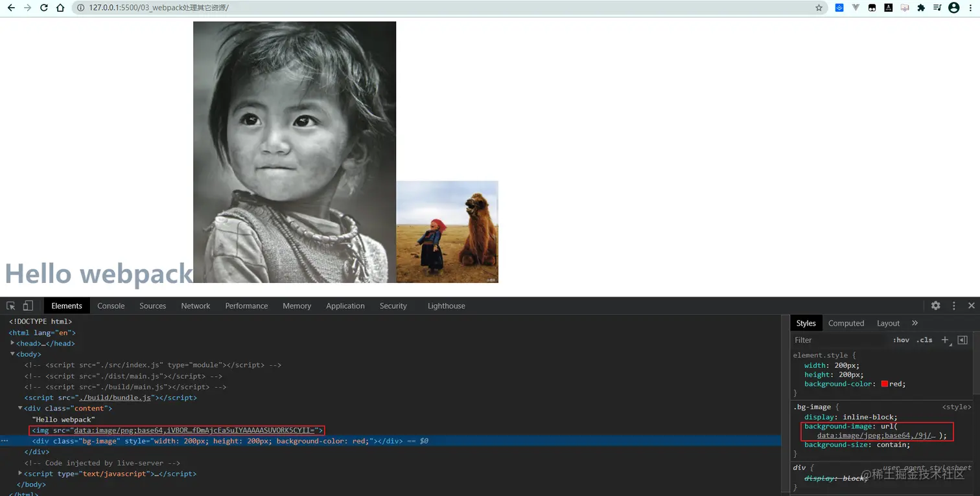Bookmark the page with the star icon
Screen dimensions: 980x496
819,7
